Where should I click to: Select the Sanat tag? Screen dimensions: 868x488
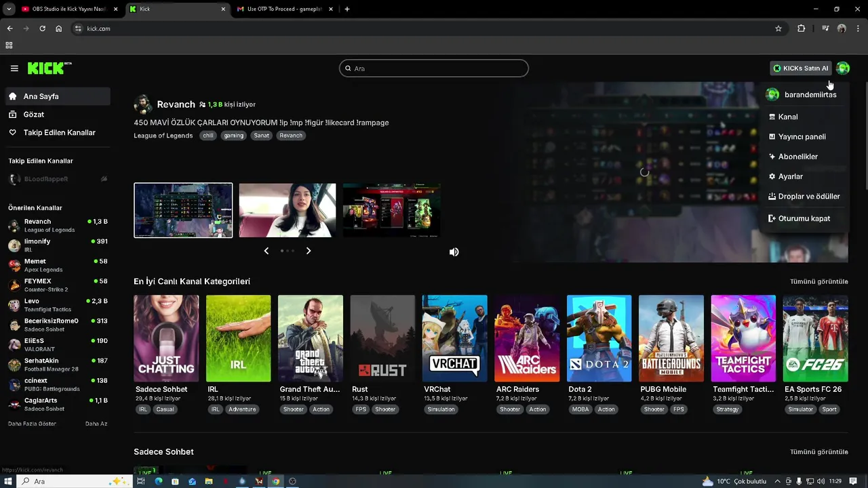click(x=261, y=136)
